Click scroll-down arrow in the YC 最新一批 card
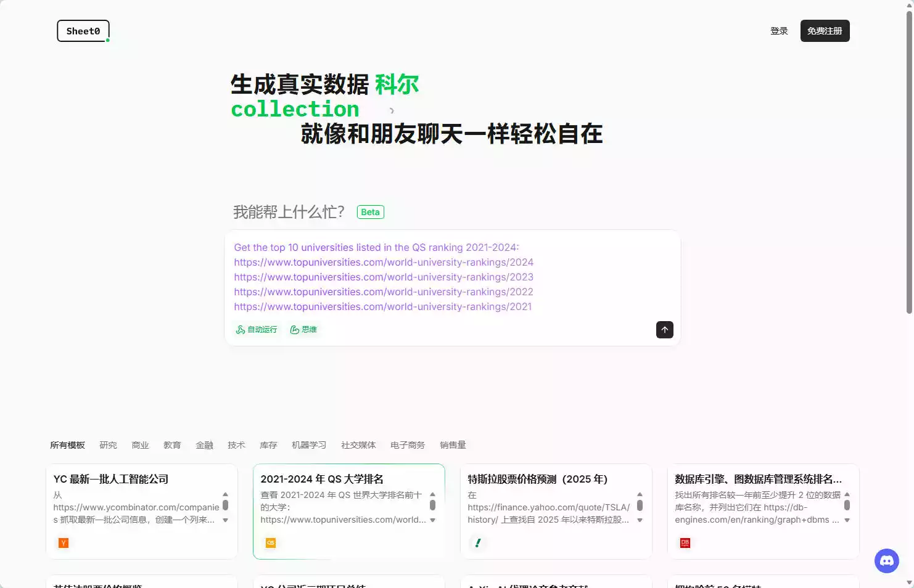Screen dimensions: 914x588 (x=226, y=520)
